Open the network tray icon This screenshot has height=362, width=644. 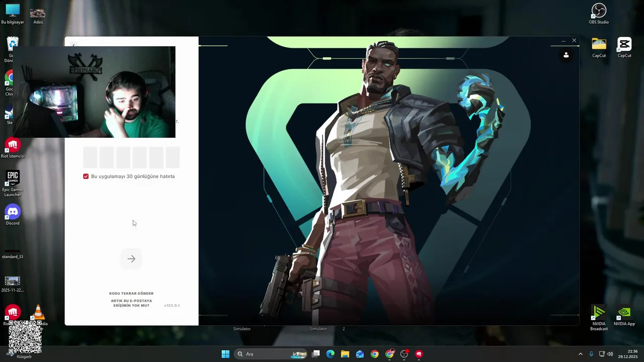pos(602,354)
